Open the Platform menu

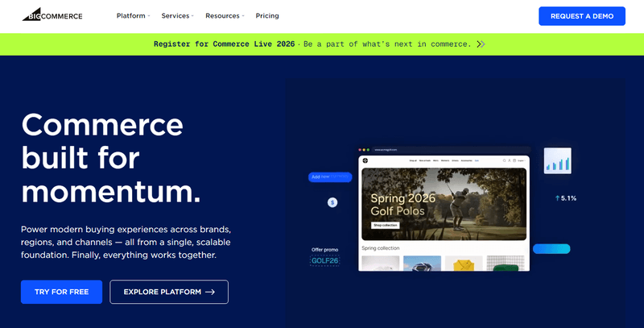point(133,15)
